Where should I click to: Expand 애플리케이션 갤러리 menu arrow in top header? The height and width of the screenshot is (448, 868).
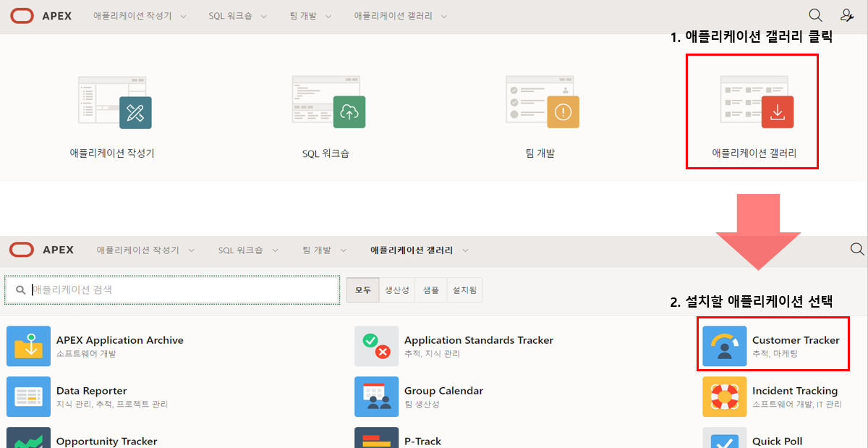pyautogui.click(x=443, y=16)
